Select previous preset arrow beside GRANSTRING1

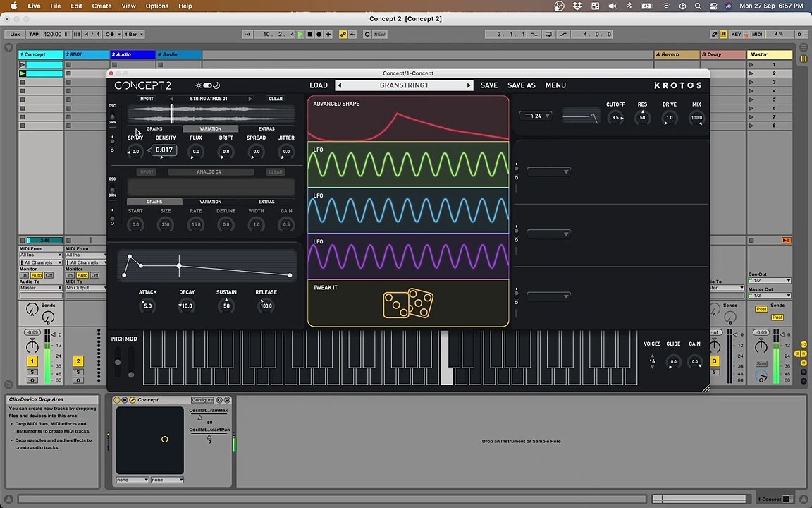tap(340, 85)
